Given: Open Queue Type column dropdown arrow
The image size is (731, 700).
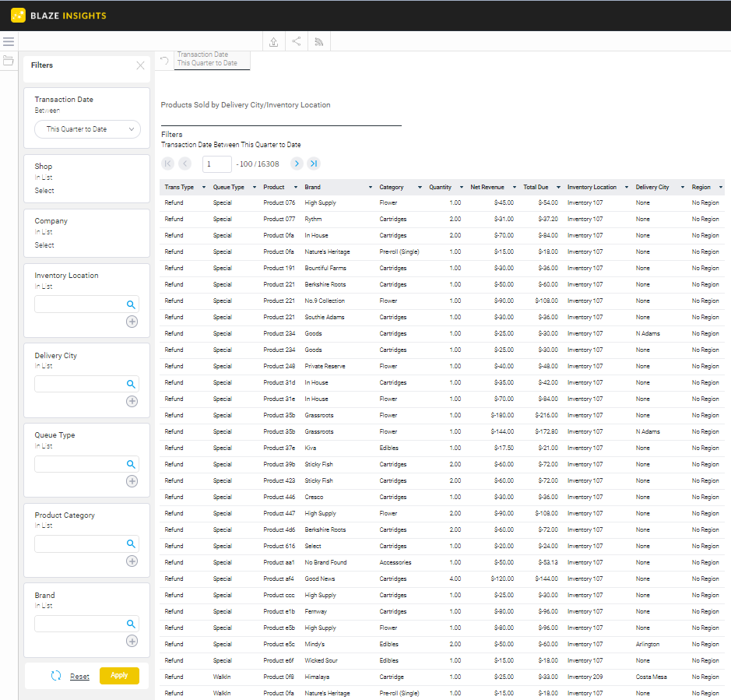Looking at the screenshot, I should (x=255, y=187).
